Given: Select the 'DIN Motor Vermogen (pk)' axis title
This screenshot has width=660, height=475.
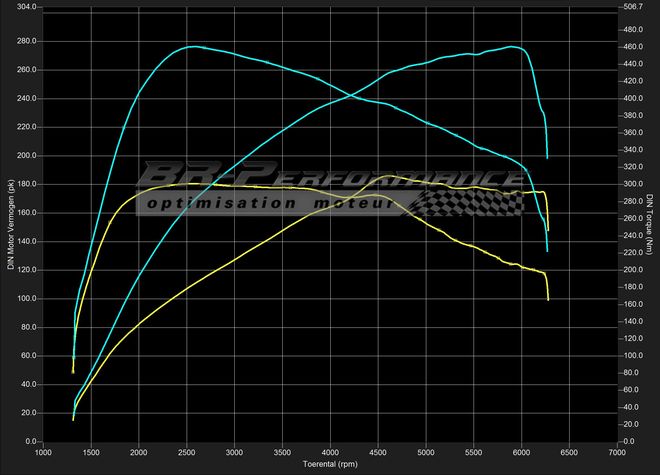Looking at the screenshot, I should (8, 225).
